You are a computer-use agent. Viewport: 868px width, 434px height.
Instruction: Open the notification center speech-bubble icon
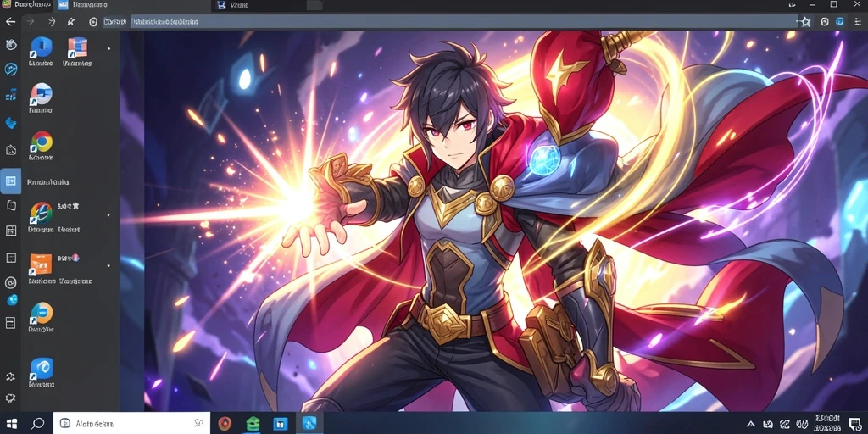click(854, 424)
